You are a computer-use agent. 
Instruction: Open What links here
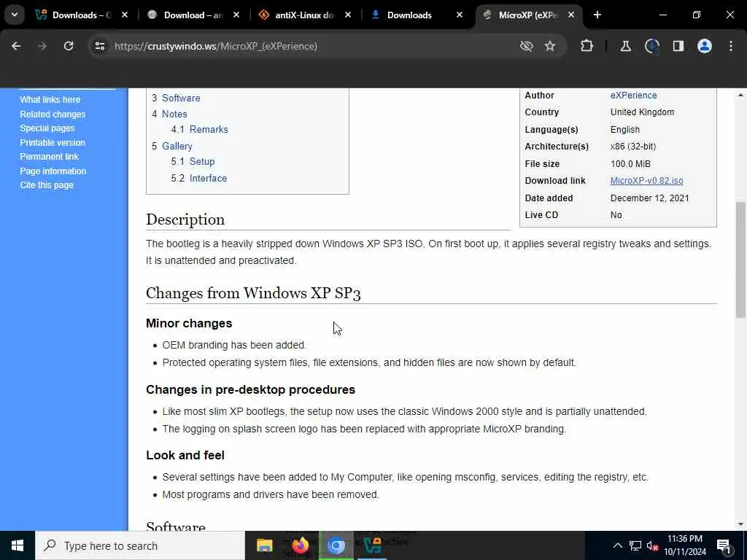(x=50, y=99)
